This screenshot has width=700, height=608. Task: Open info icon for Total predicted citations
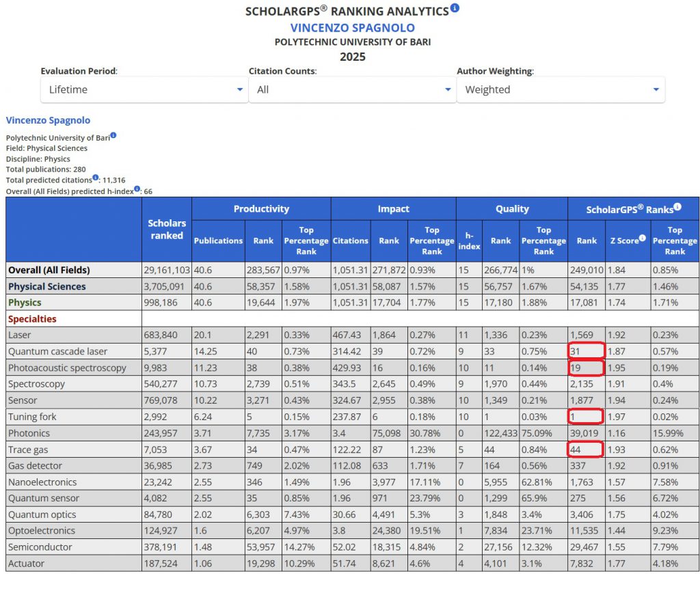point(96,178)
